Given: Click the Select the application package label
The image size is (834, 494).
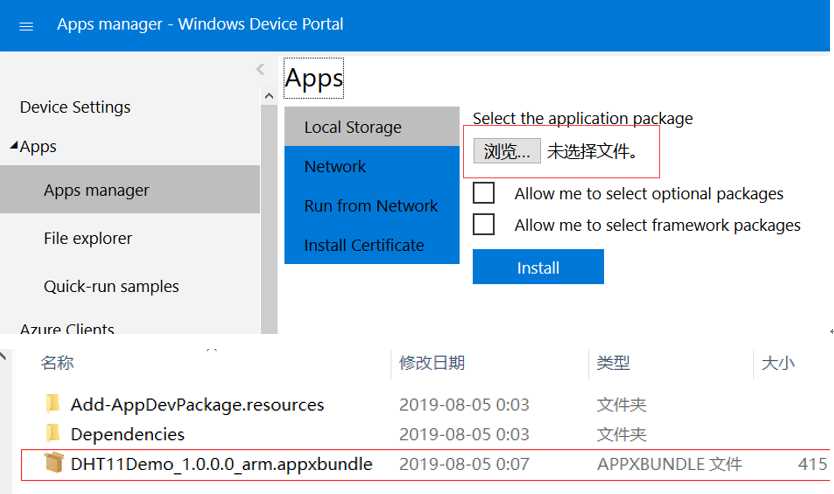Looking at the screenshot, I should (x=582, y=118).
